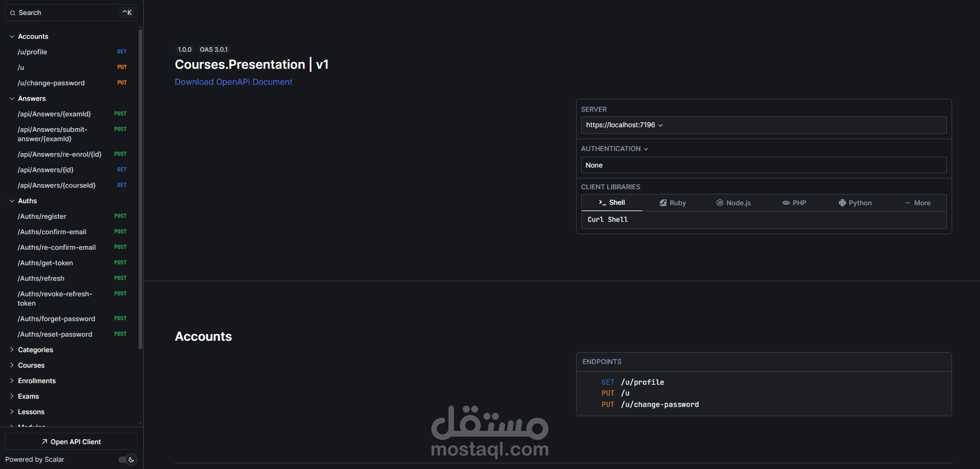Select the Python icon in client libraries

(x=842, y=203)
